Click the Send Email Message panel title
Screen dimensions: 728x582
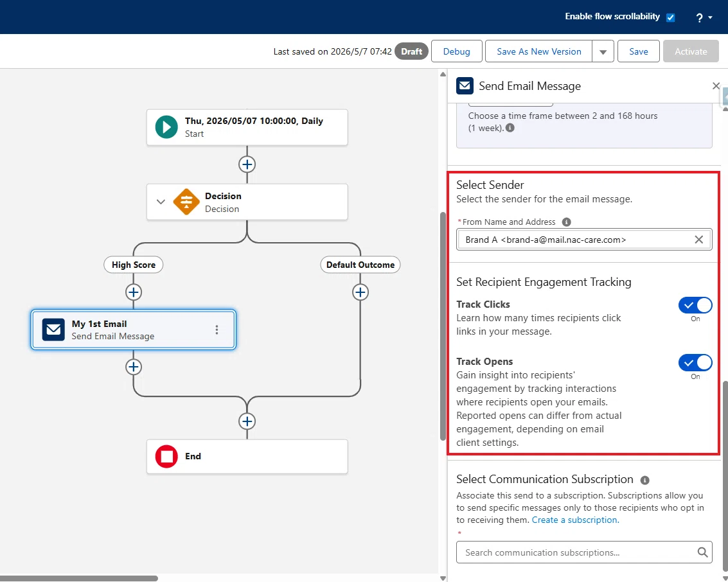click(x=529, y=86)
